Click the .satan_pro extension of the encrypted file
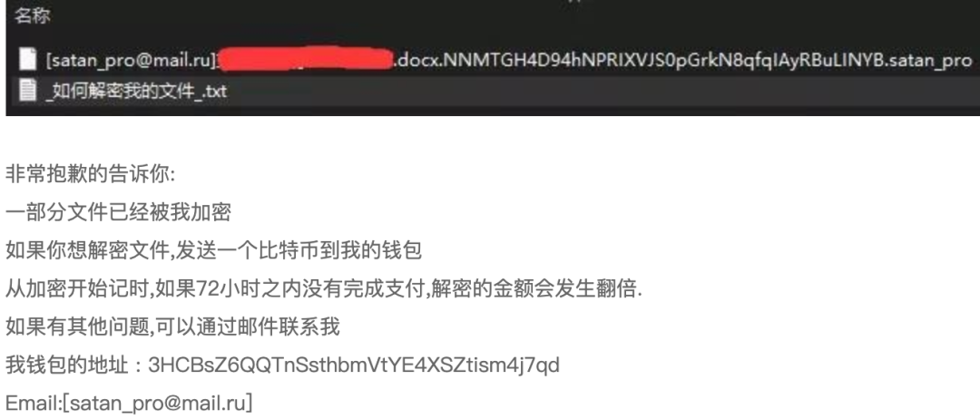Viewport: 980px width, 419px height. 929,60
